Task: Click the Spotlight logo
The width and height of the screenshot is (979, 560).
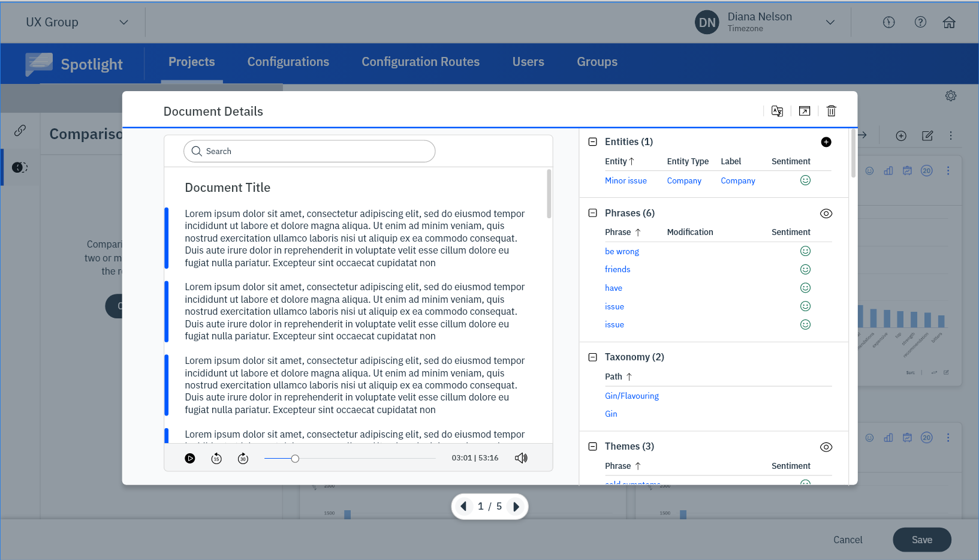Action: click(74, 64)
